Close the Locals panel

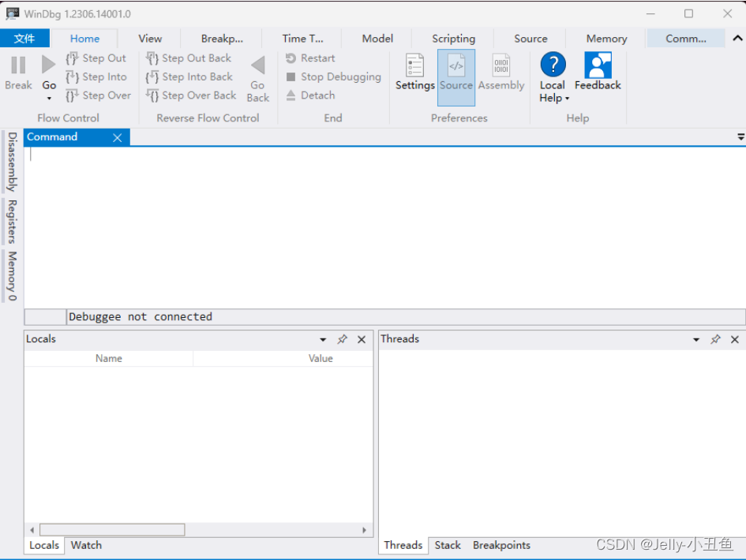coord(362,339)
